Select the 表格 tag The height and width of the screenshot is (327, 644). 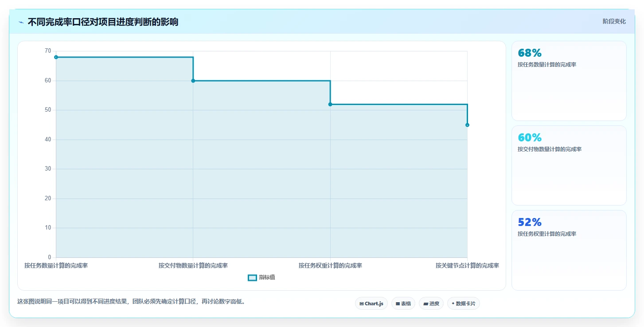[x=403, y=304]
